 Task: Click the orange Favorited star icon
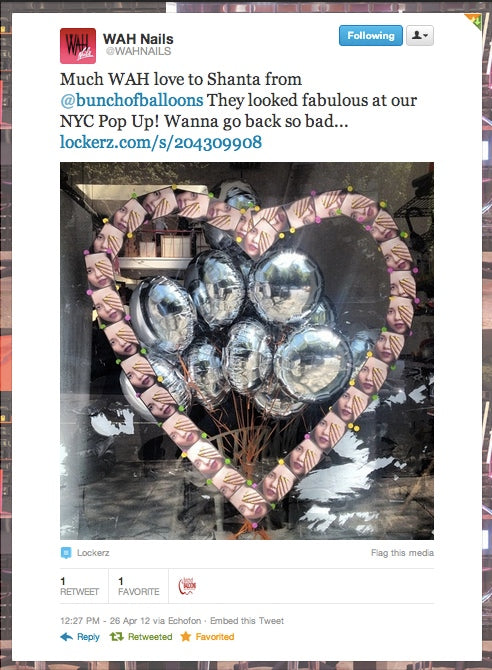[x=186, y=637]
